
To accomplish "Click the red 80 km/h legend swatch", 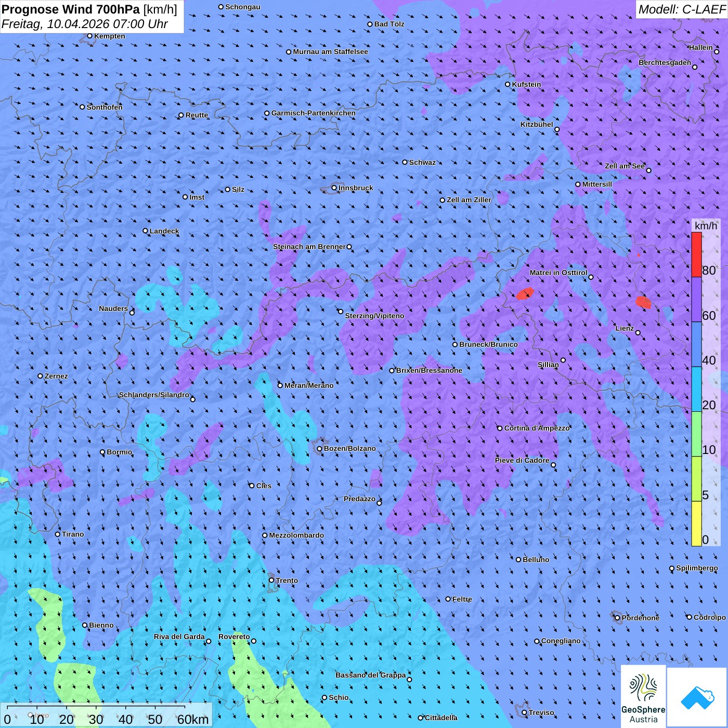I will (x=696, y=254).
